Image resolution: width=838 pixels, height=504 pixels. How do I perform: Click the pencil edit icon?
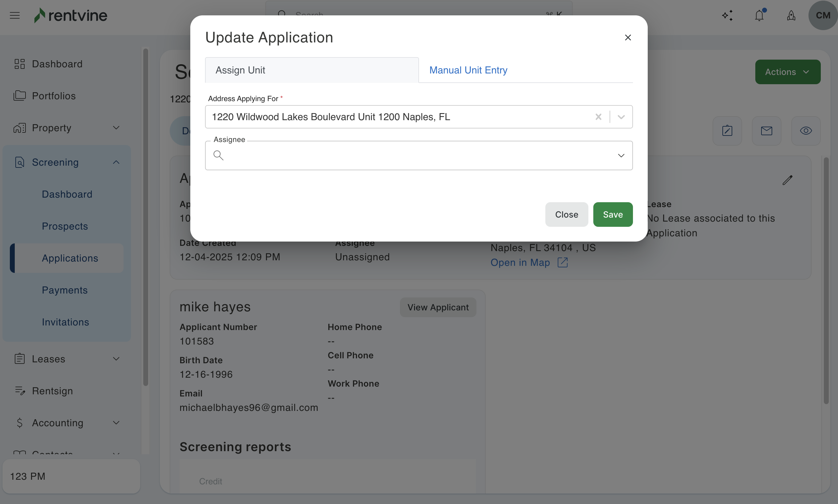point(787,180)
